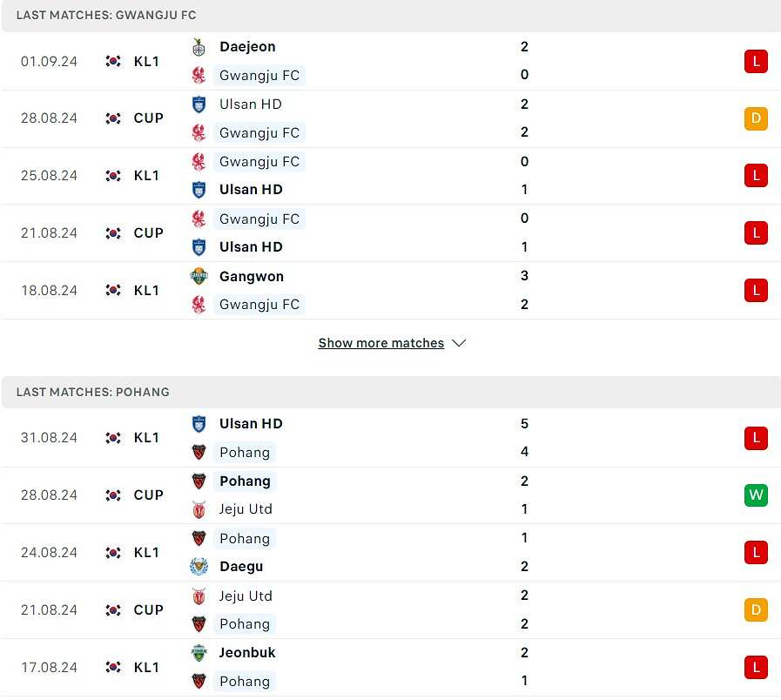Image resolution: width=781 pixels, height=700 pixels.
Task: Click the Last Matches: Gwangju FC header
Action: coord(106,16)
